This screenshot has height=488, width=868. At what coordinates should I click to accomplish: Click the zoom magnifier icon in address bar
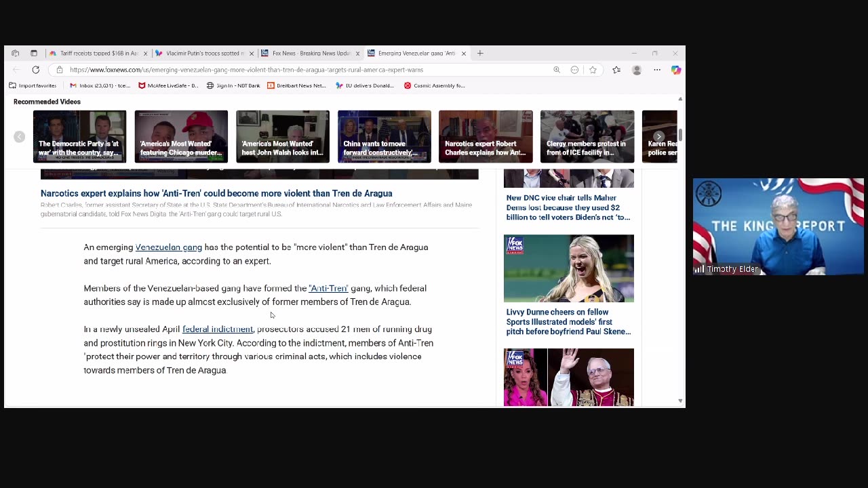(557, 70)
